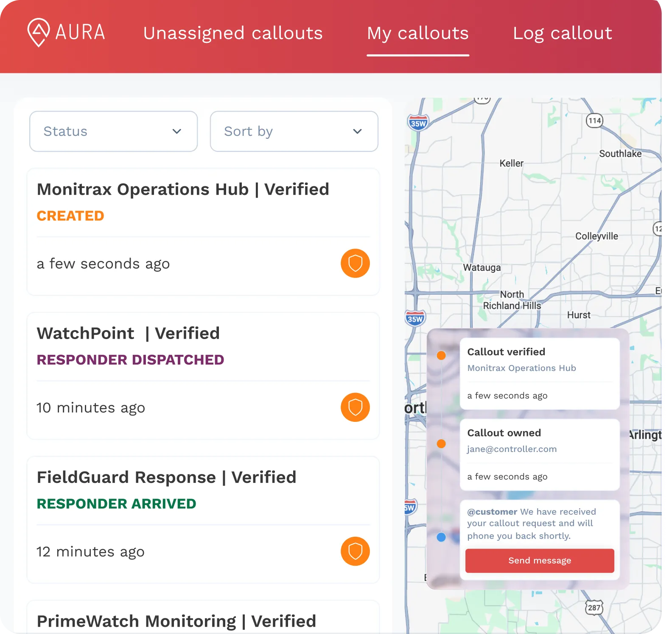The width and height of the screenshot is (672, 634).
Task: Click the AURA logo
Action: click(x=66, y=33)
